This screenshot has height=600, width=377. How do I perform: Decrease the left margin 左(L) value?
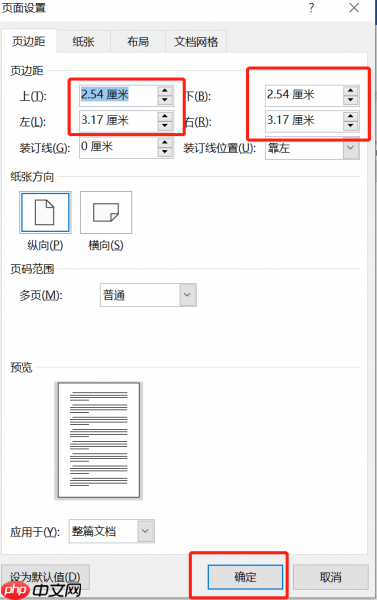pyautogui.click(x=165, y=126)
